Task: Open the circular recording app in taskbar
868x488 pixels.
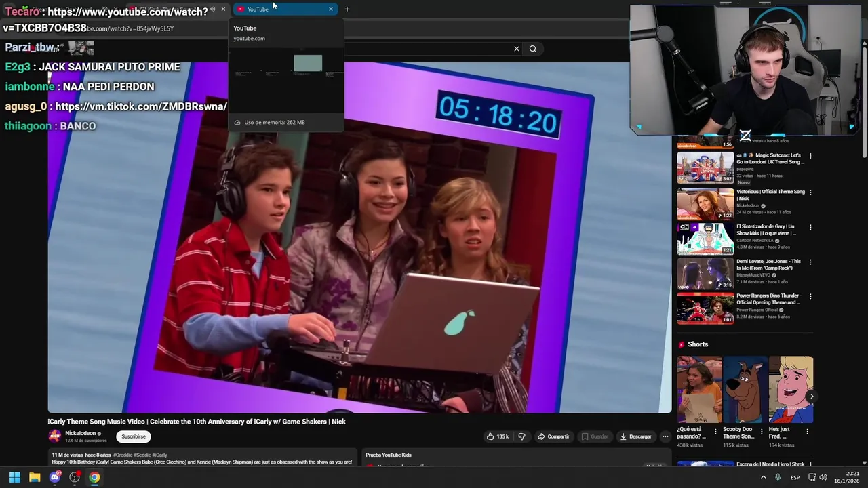Action: click(75, 477)
